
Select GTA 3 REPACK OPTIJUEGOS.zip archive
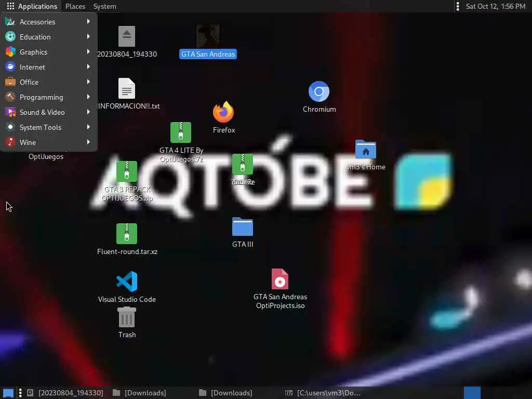pos(127,171)
